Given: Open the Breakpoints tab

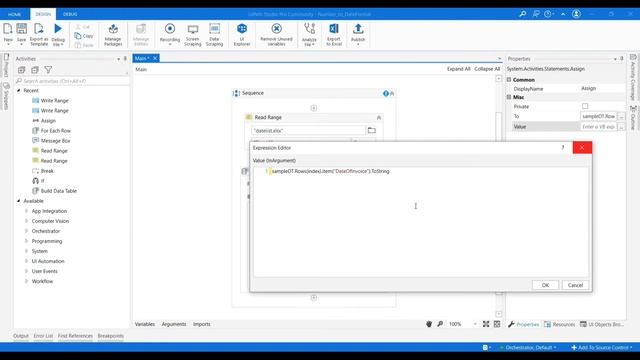Looking at the screenshot, I should (x=111, y=336).
